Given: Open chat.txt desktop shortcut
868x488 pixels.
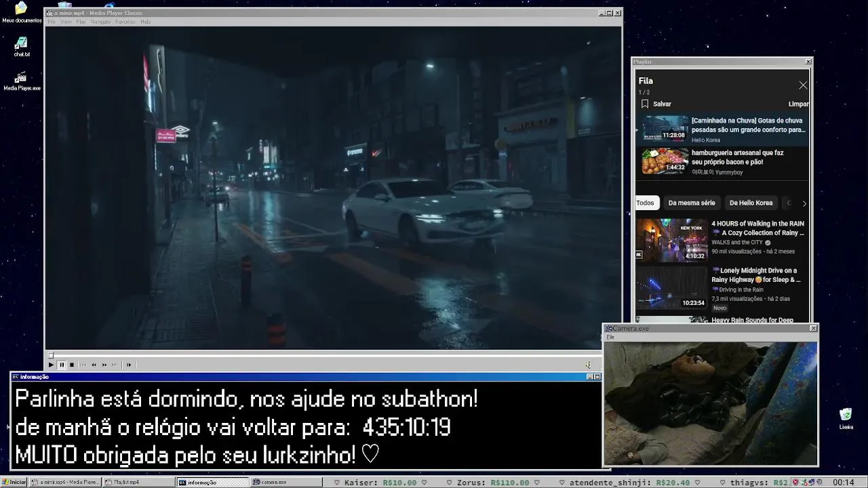Looking at the screenshot, I should click(21, 47).
